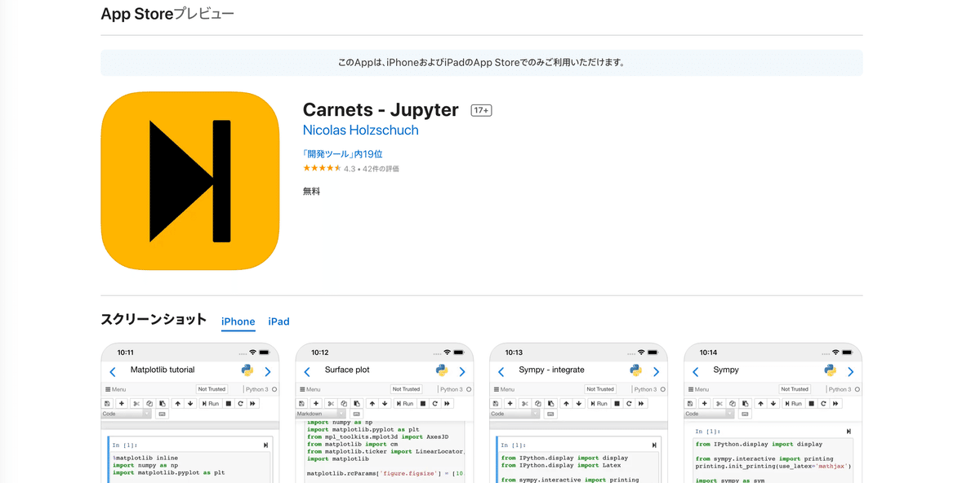Screen dimensions: 980x483
Task: Open command palette keyboard icon in Matplotlib tutorial
Action: (163, 414)
